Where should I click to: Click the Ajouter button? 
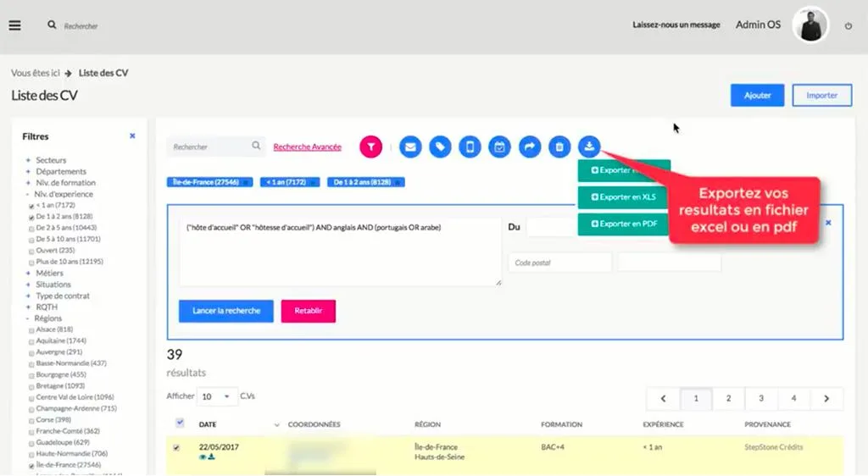coord(757,96)
